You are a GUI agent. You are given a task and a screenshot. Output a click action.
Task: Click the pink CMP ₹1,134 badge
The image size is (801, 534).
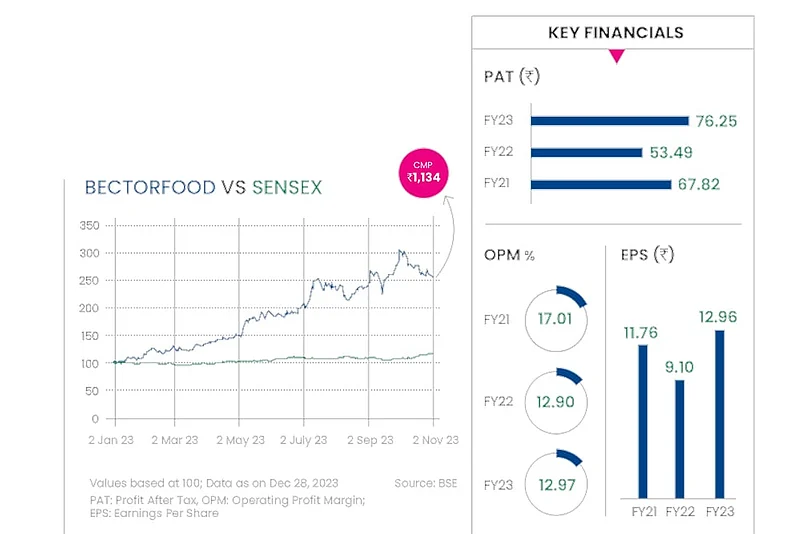tap(425, 172)
